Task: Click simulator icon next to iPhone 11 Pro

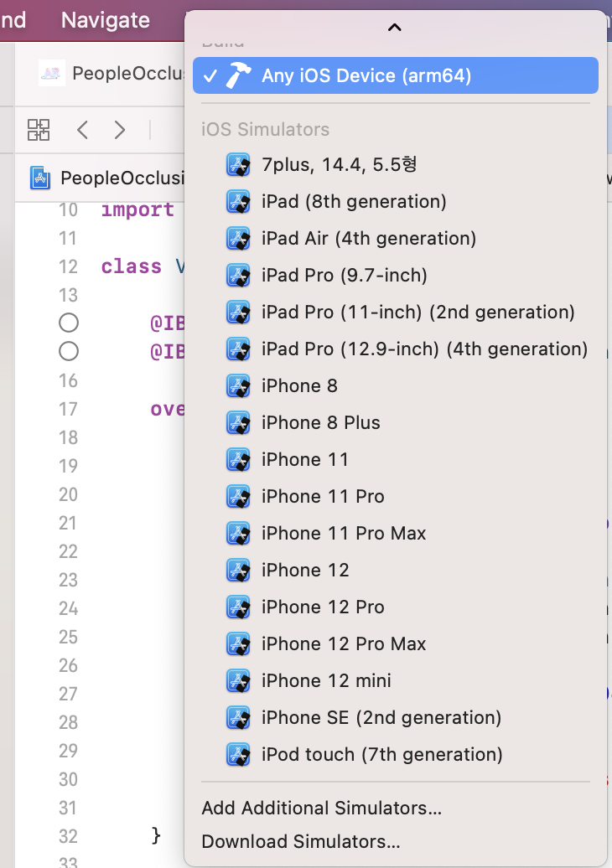Action: (x=238, y=497)
